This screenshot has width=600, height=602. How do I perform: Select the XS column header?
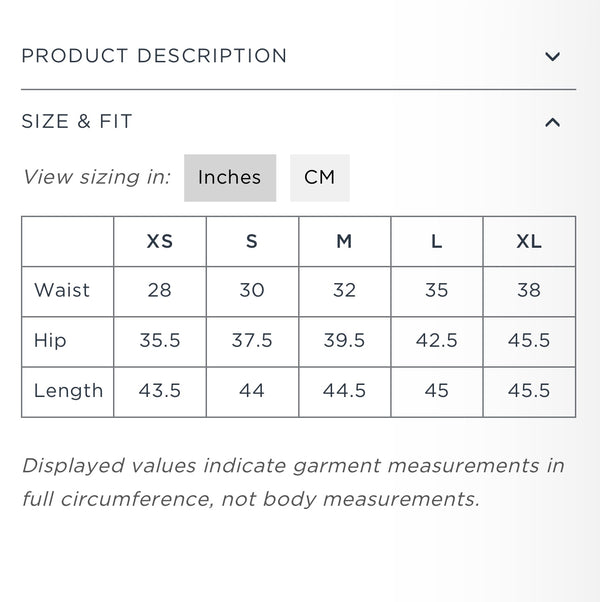click(160, 241)
